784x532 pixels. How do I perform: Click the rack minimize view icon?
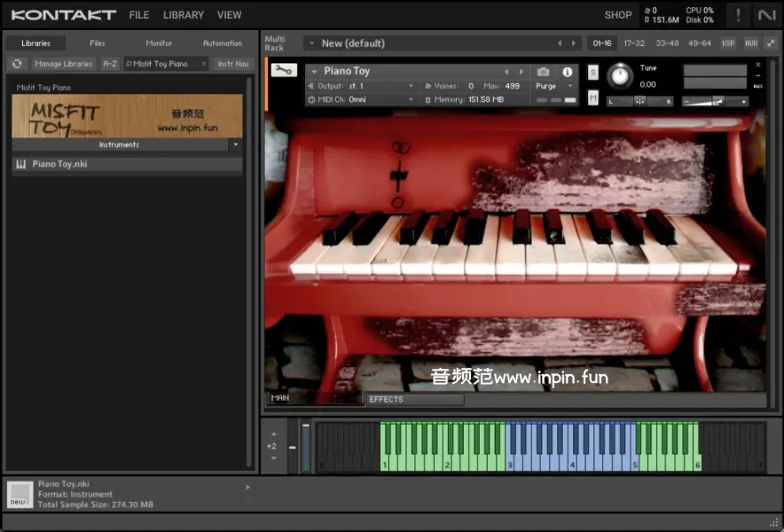click(x=769, y=43)
